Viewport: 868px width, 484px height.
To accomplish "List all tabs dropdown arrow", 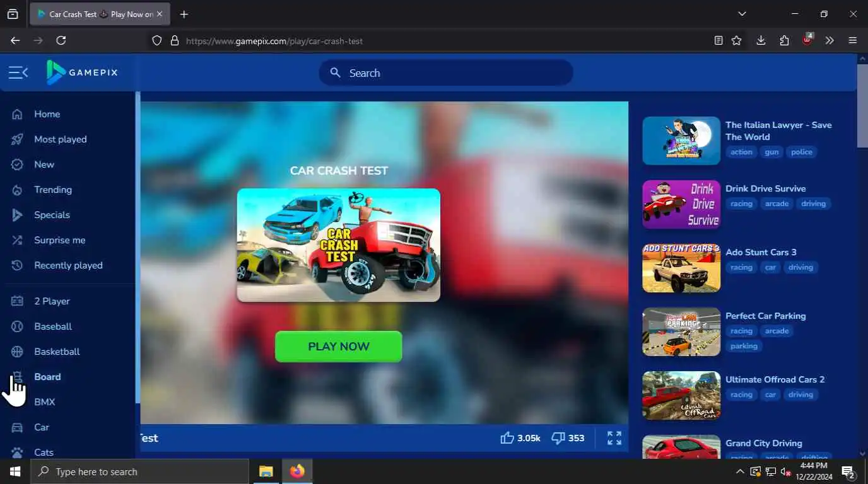I will tap(742, 14).
